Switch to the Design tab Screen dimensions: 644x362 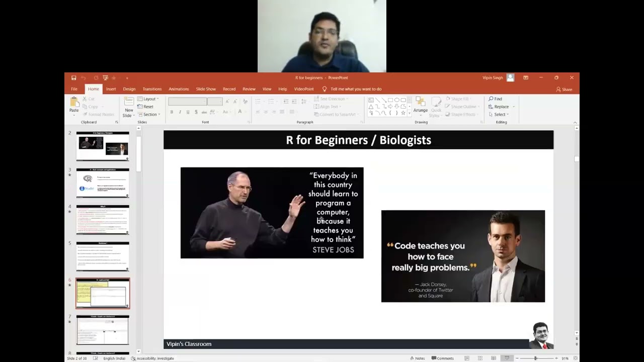pos(129,89)
